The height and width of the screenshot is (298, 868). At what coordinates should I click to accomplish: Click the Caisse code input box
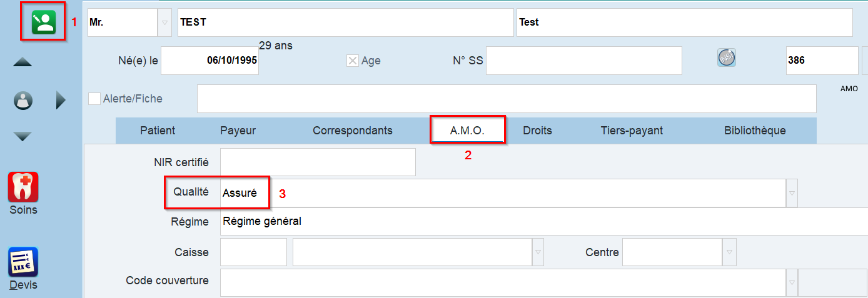point(253,252)
